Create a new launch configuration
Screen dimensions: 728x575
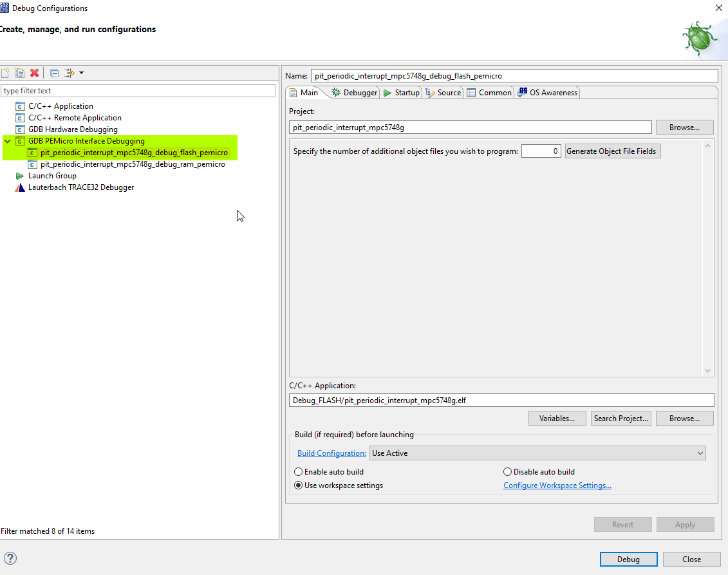pos(6,73)
